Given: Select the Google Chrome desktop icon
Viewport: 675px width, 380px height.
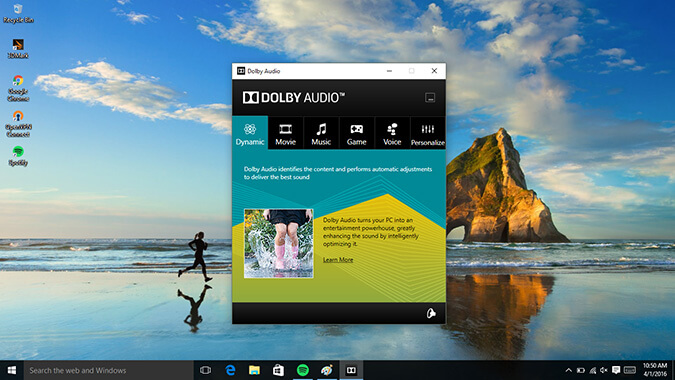Looking at the screenshot, I should 18,88.
